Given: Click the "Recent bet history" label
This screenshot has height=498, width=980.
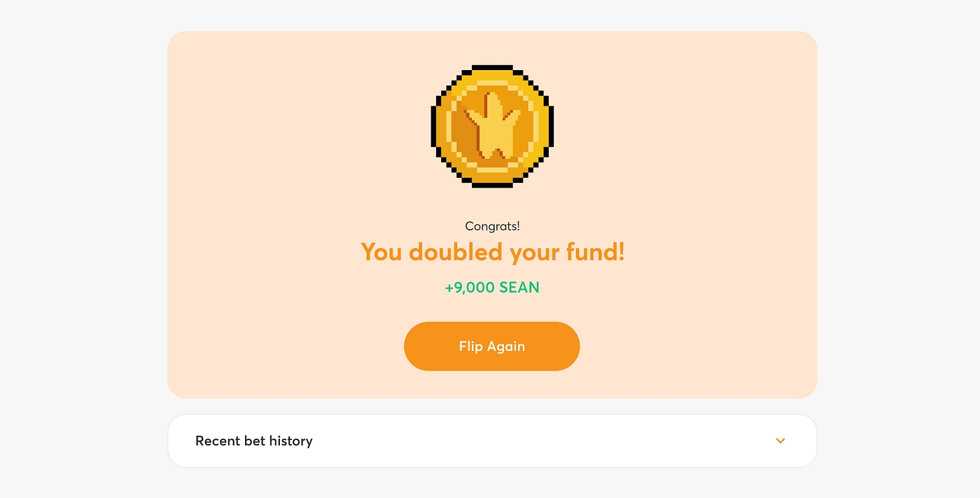Looking at the screenshot, I should coord(253,441).
